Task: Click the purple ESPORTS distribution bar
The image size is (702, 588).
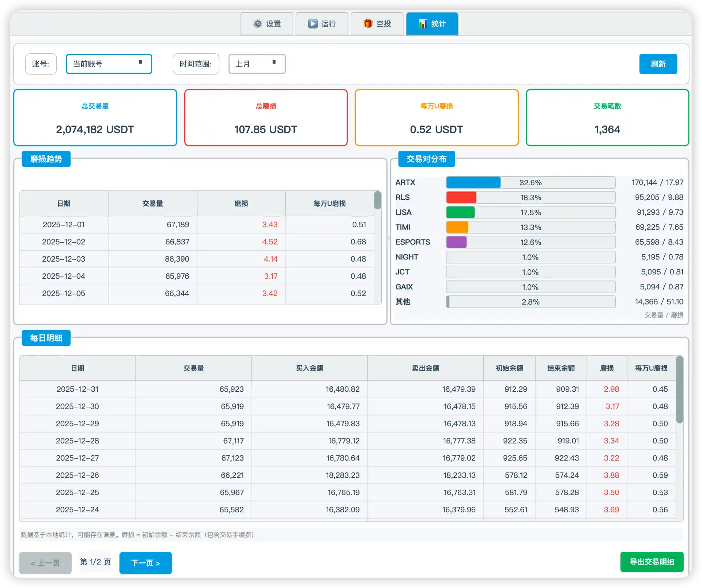Action: (456, 242)
